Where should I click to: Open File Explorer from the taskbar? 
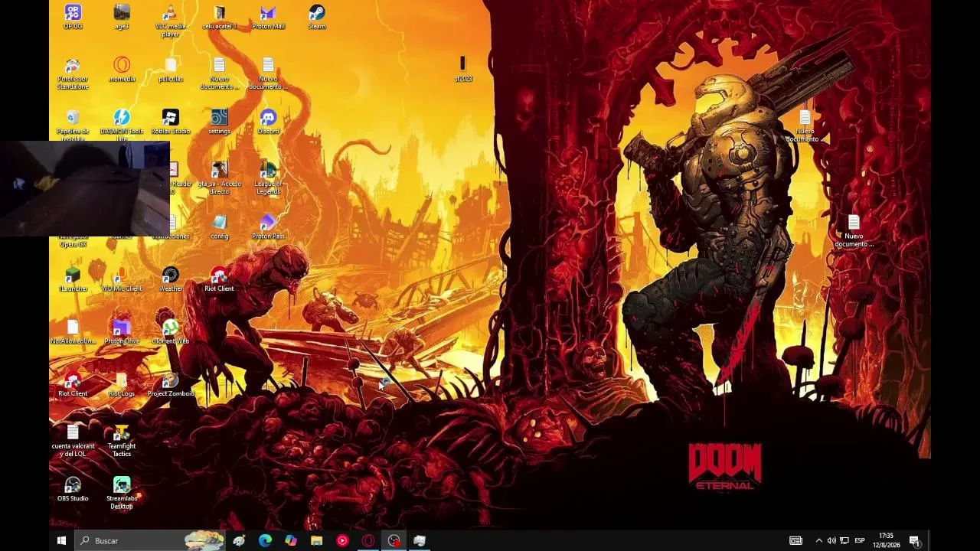[316, 540]
